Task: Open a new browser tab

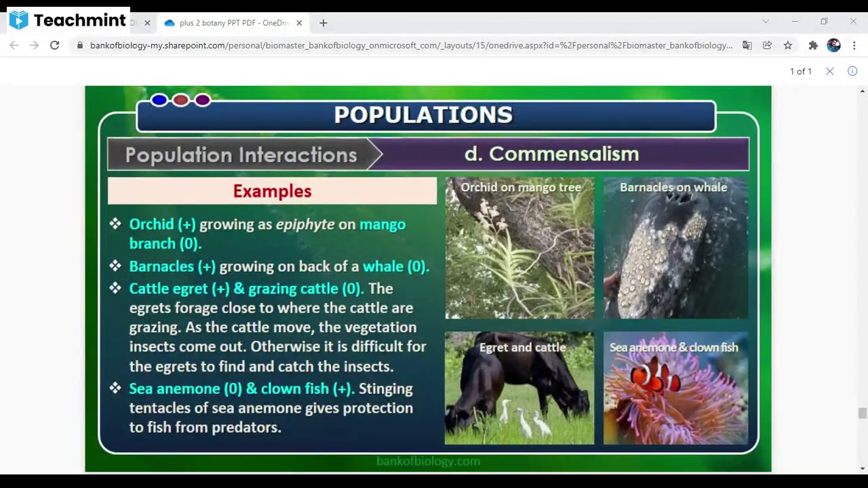Action: (x=323, y=23)
